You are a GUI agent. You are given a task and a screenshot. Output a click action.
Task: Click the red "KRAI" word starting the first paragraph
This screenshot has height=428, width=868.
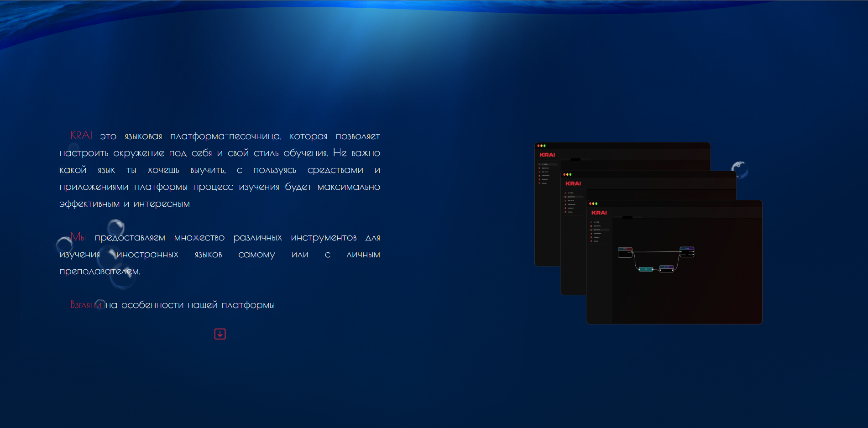click(81, 136)
